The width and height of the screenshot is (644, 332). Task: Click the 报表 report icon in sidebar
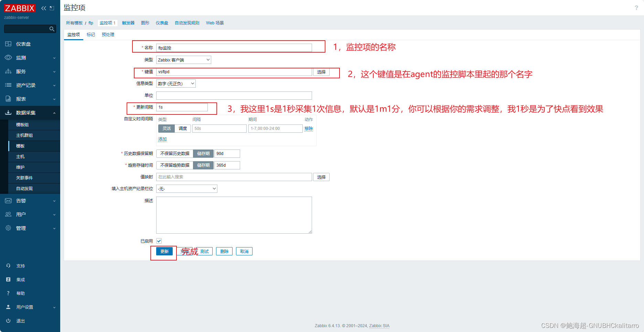tap(8, 99)
